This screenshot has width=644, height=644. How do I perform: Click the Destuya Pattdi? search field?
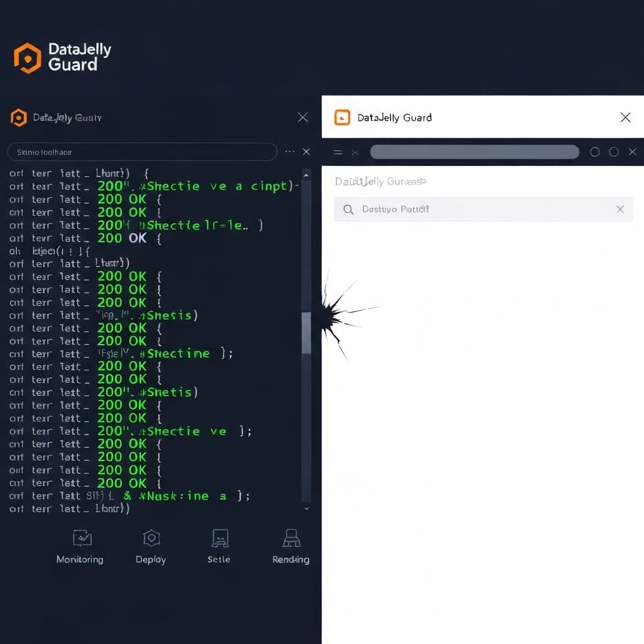483,209
